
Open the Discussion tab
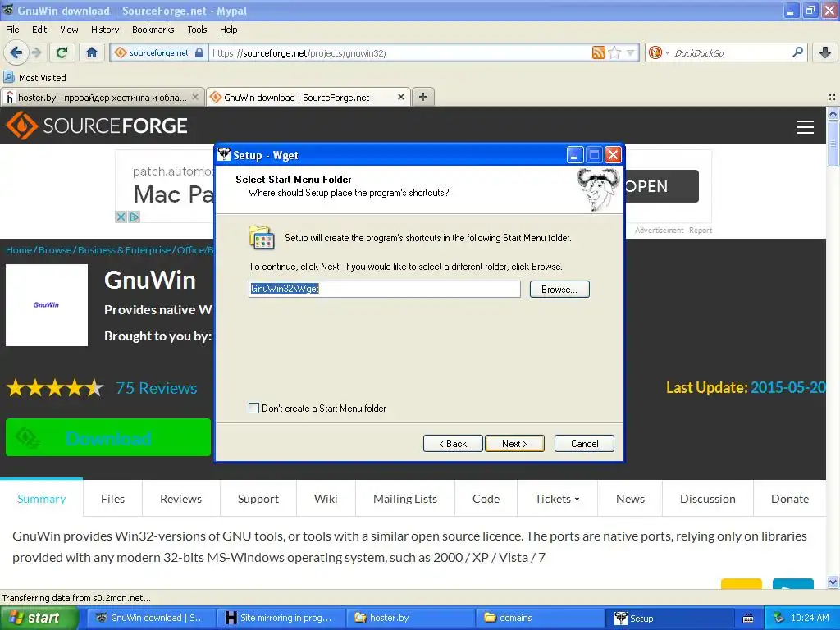[708, 499]
